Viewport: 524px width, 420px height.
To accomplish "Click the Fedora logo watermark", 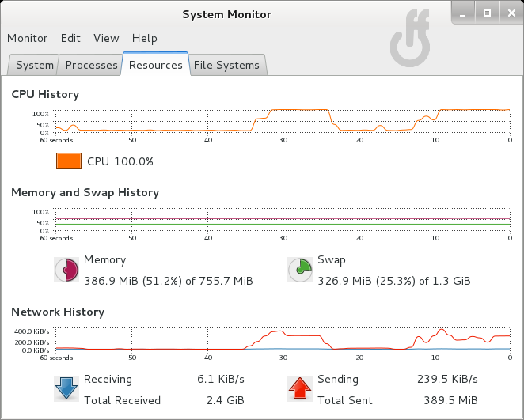I will pyautogui.click(x=410, y=37).
